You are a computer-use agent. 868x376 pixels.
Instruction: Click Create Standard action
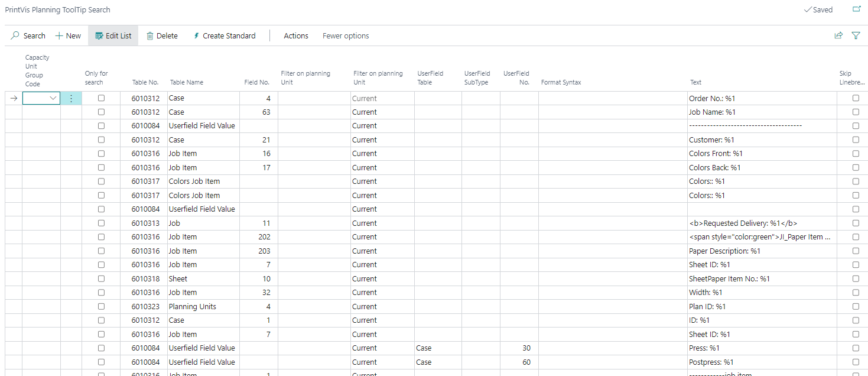tap(229, 36)
